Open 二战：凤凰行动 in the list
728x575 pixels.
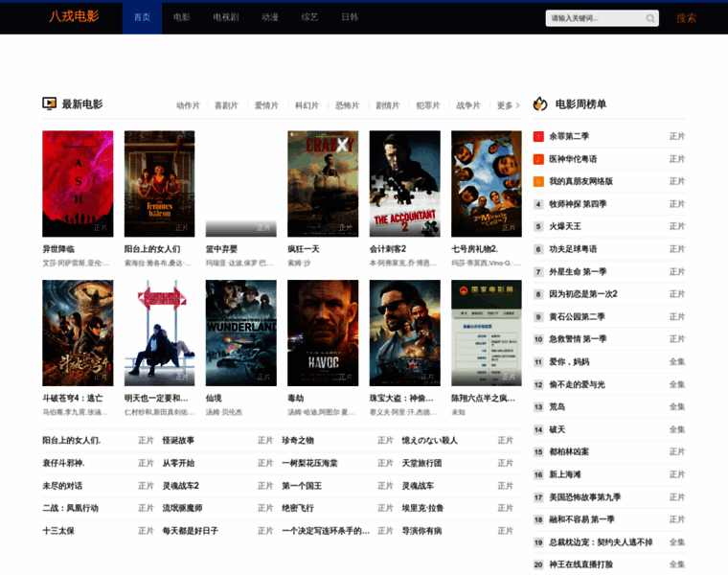[70, 508]
